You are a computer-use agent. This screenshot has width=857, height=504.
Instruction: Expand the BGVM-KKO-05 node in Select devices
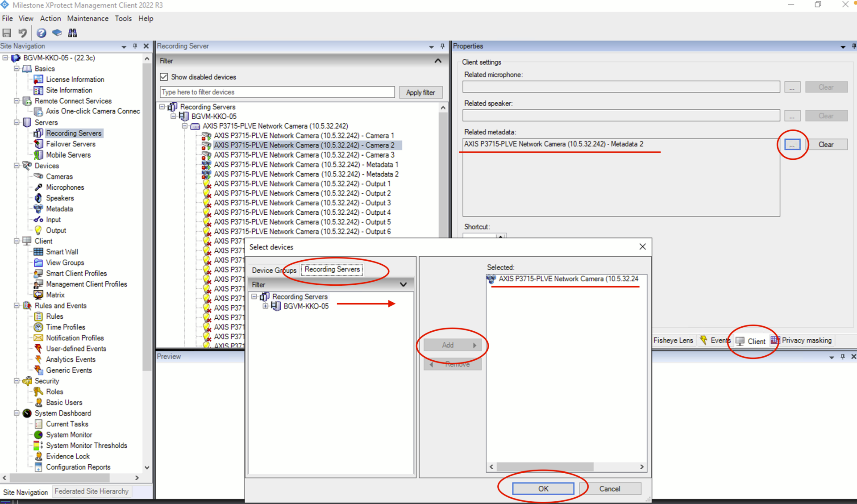click(x=265, y=306)
